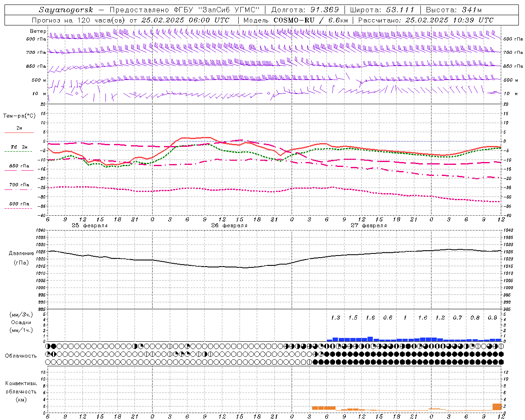The width and height of the screenshot is (525, 420).
Task: Click the (мм/1ч.) precipitation unit label
Action: click(x=21, y=330)
